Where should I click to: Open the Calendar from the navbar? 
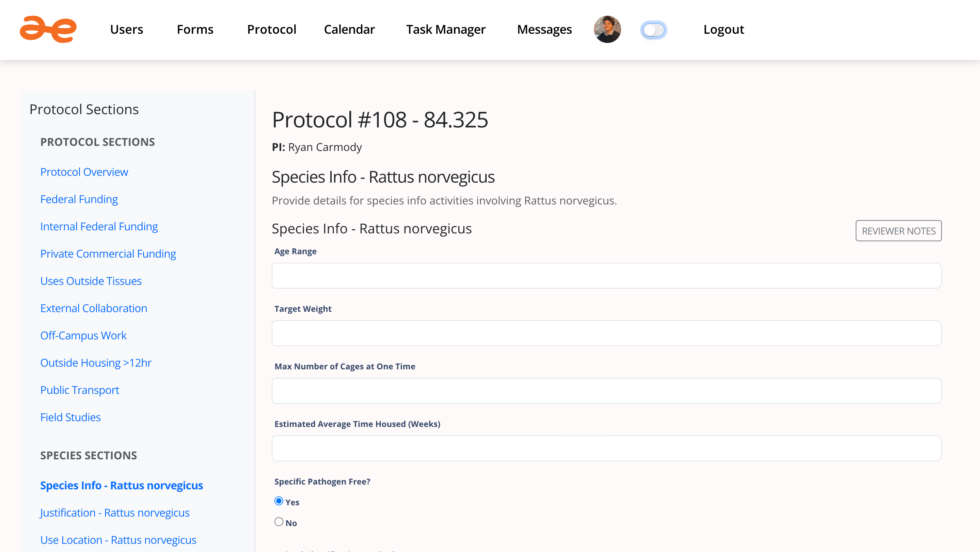click(x=349, y=29)
